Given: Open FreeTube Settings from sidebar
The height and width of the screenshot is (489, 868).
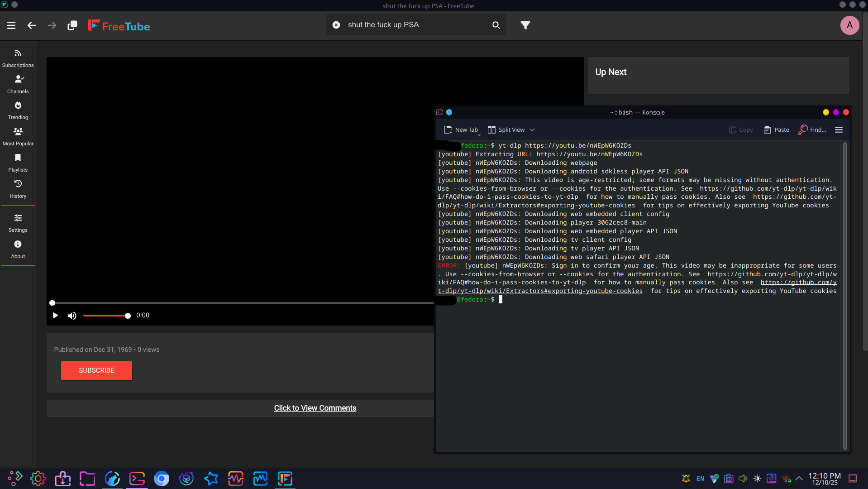Looking at the screenshot, I should tap(18, 223).
